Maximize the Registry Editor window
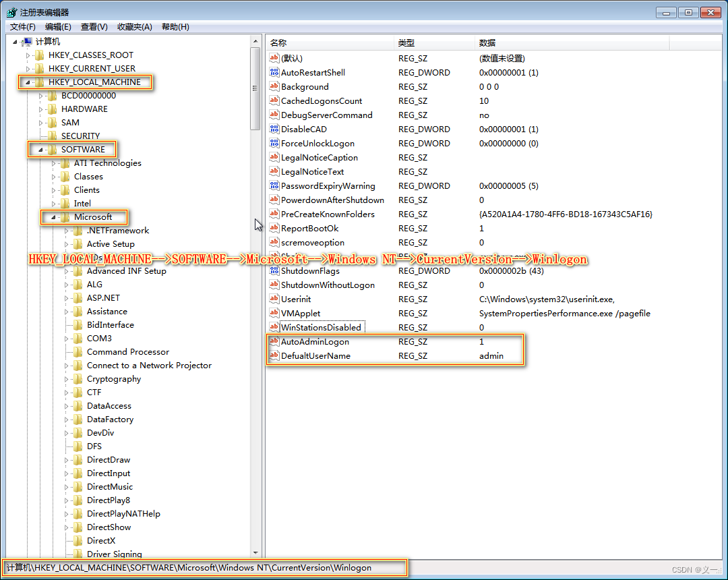Screen dimensions: 728x580 688,13
